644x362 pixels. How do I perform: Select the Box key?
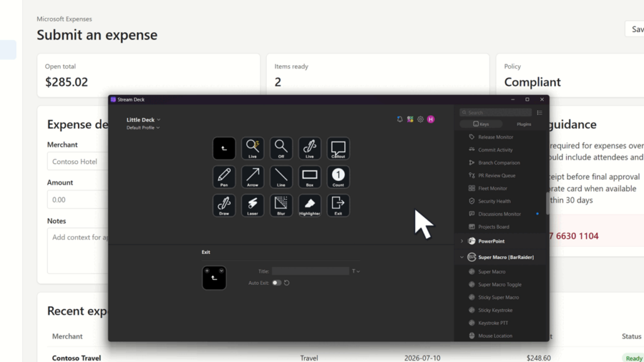[x=309, y=177]
